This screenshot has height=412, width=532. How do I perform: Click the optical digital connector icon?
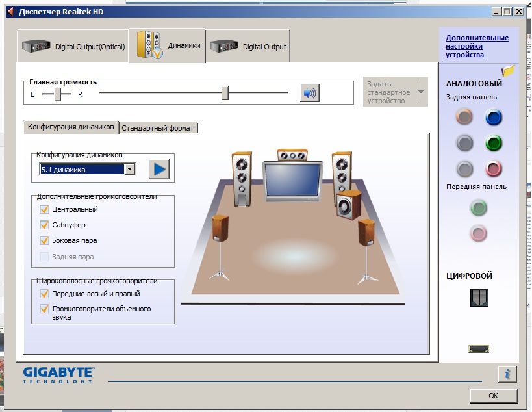click(x=479, y=297)
